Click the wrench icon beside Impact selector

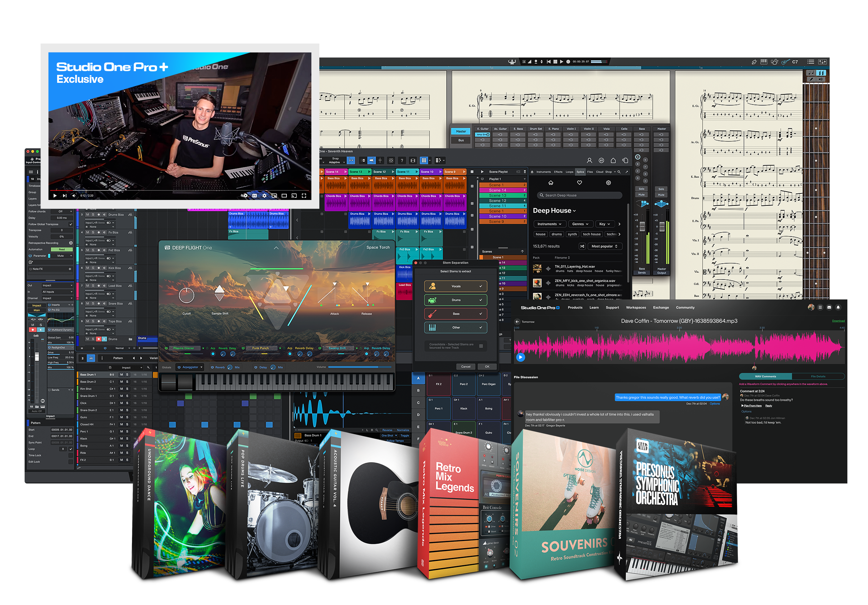pyautogui.click(x=148, y=367)
